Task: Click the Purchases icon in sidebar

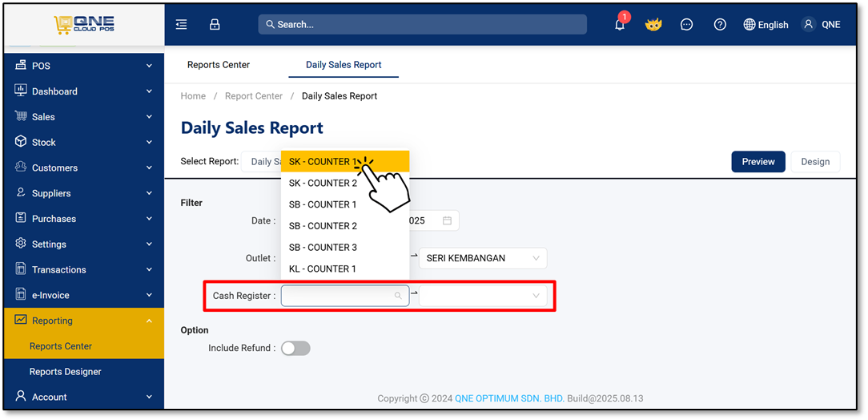Action: 21,218
